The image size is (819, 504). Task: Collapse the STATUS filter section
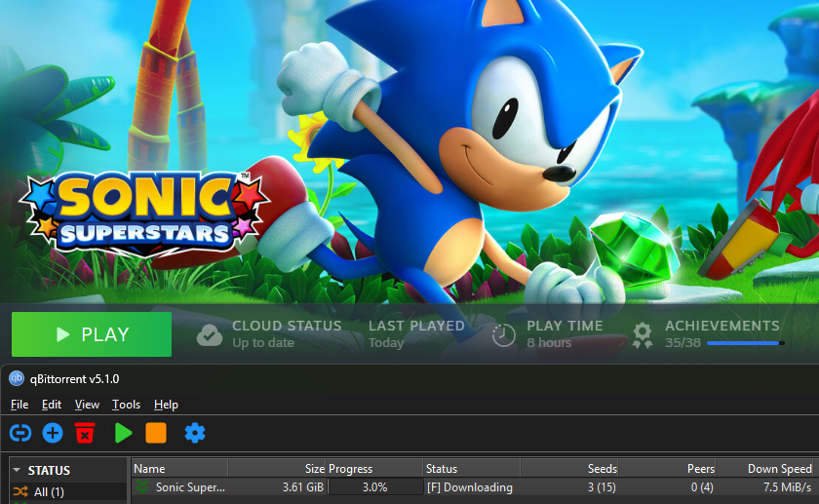(x=17, y=470)
